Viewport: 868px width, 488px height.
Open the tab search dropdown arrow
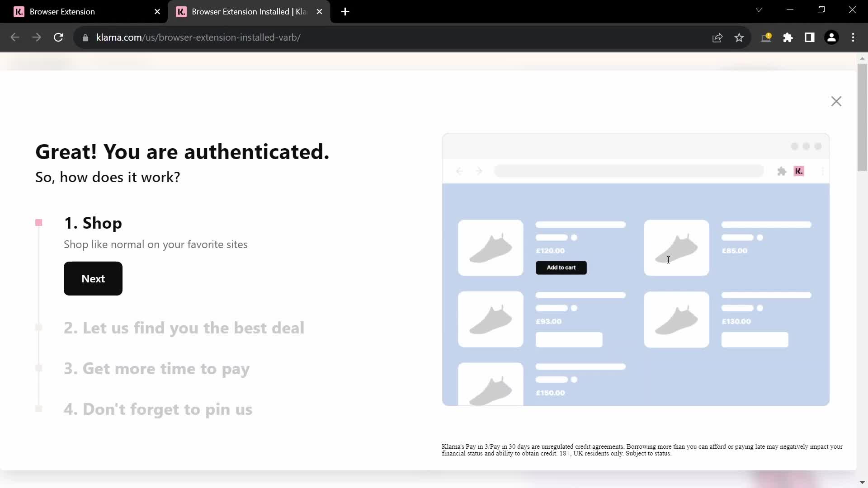click(759, 10)
